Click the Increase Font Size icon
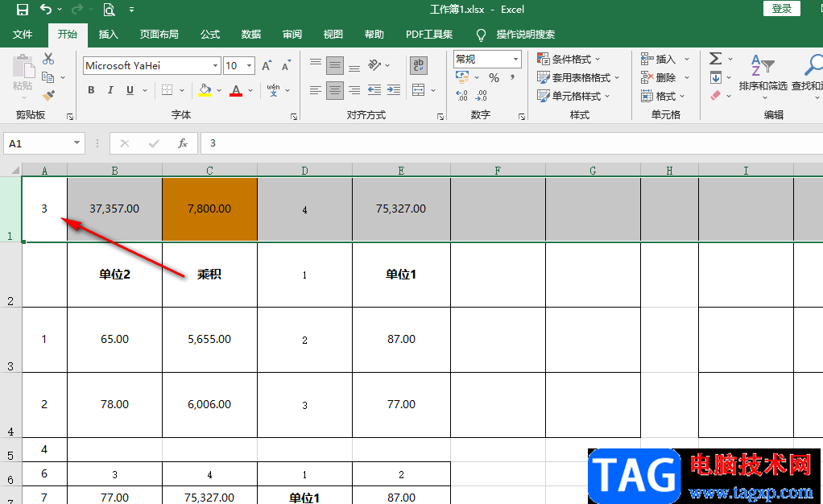The height and width of the screenshot is (504, 823). pos(267,66)
